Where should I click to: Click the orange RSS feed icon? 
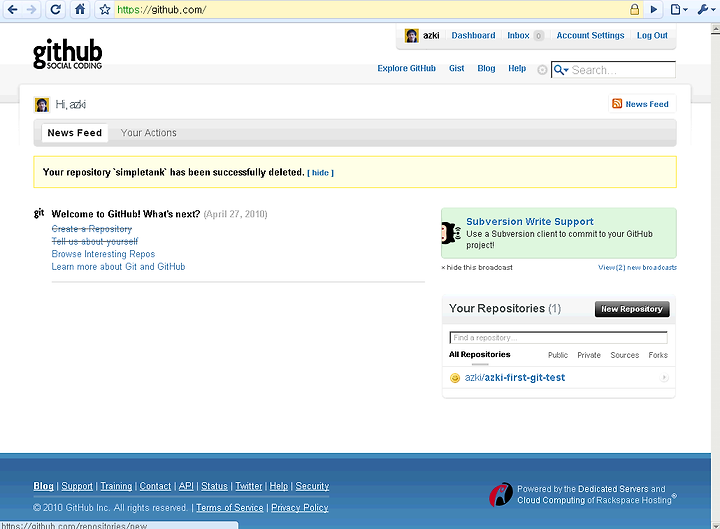pos(617,104)
